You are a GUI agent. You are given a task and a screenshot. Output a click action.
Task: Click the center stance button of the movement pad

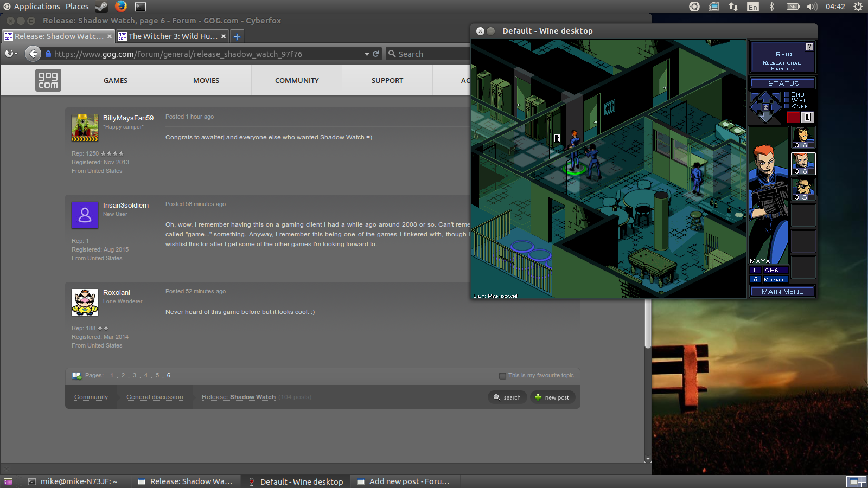pos(765,107)
